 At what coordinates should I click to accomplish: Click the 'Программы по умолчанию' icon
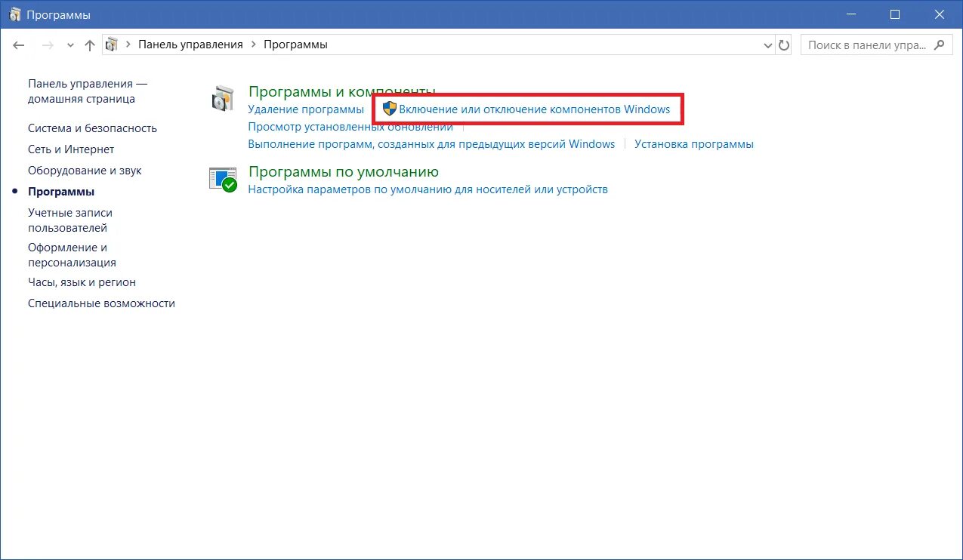click(223, 180)
